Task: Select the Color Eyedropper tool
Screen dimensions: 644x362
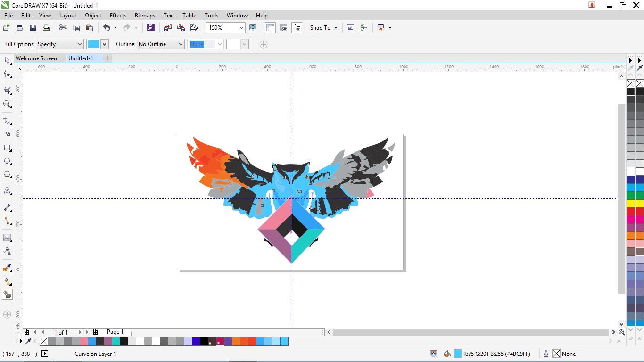Action: tap(7, 268)
